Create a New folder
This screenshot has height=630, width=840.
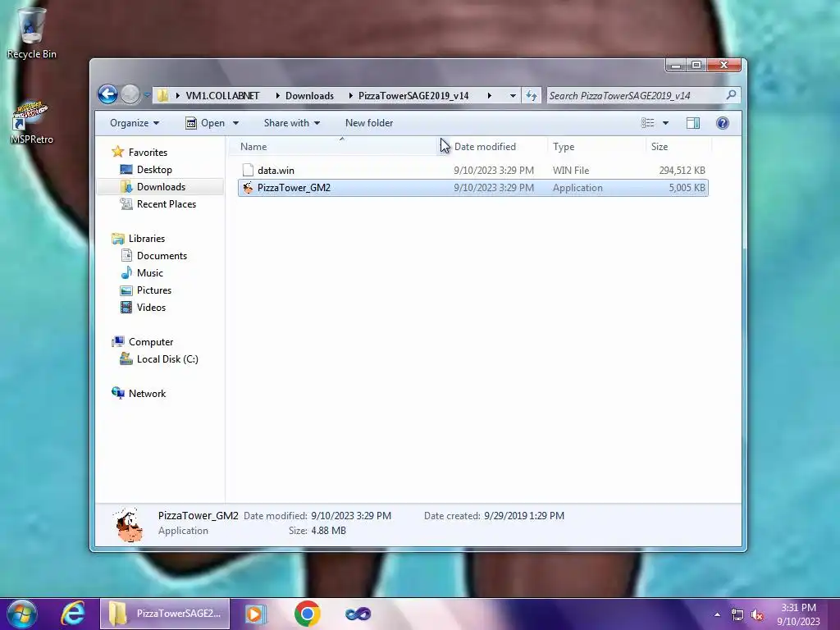coord(369,123)
